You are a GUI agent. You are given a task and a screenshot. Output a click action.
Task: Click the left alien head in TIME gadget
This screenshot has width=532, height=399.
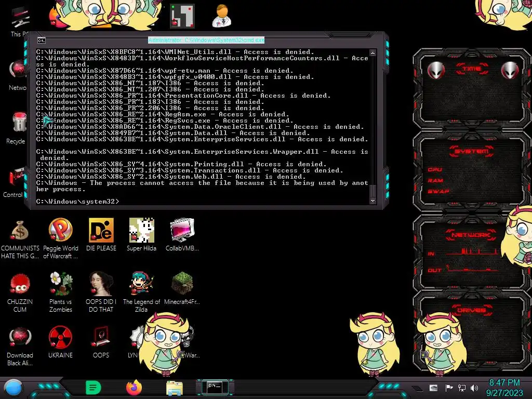pos(436,70)
